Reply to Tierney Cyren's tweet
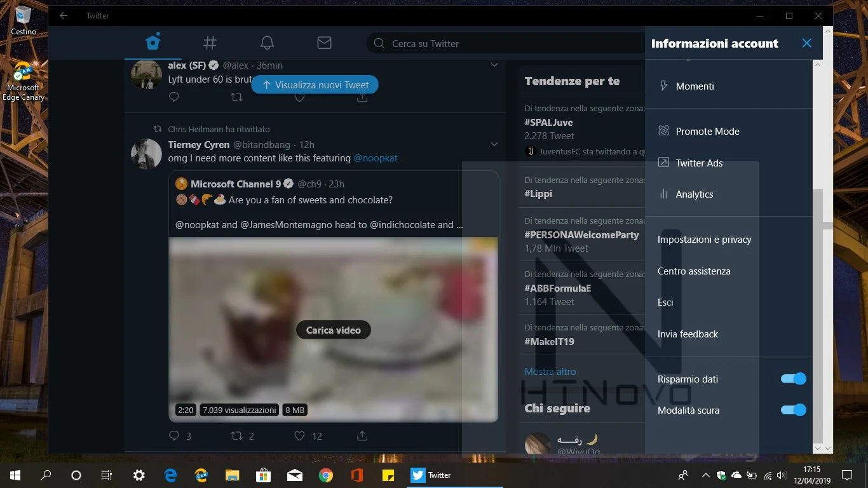Screen dimensions: 868x488 (174, 436)
